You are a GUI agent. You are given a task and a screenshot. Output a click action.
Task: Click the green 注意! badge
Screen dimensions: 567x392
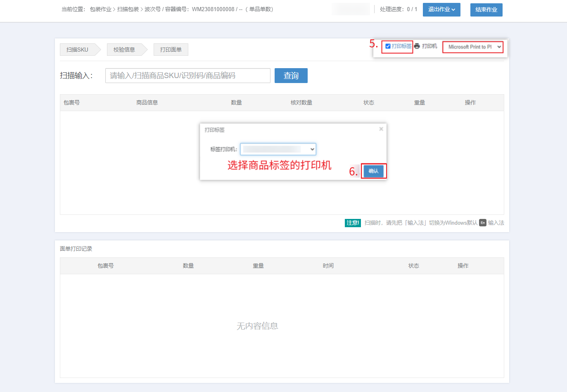(353, 223)
